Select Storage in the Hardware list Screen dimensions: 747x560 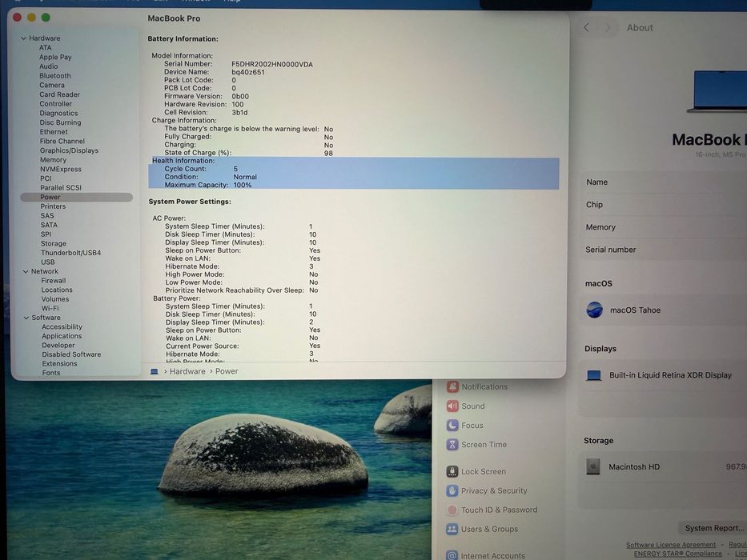pos(54,243)
